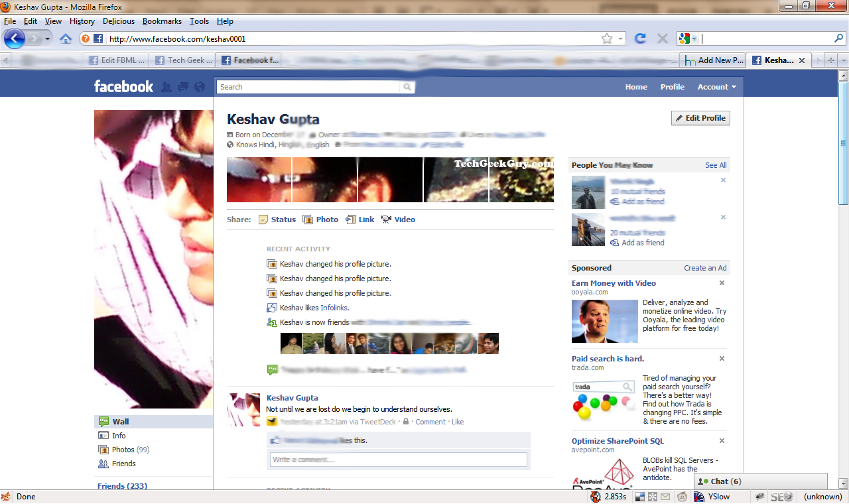
Task: Go back with the browser Back arrow
Action: tap(15, 38)
